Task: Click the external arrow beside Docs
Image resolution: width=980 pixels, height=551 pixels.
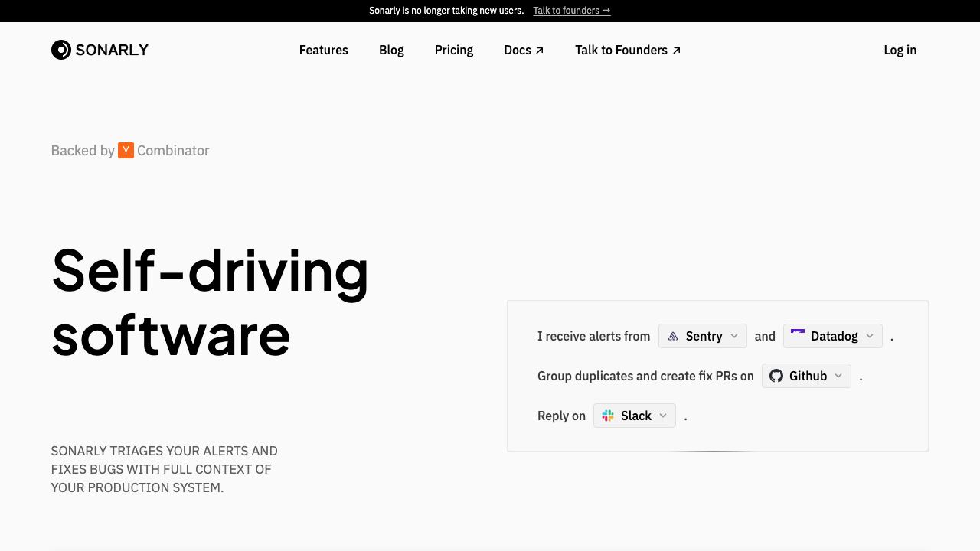Action: pyautogui.click(x=540, y=51)
